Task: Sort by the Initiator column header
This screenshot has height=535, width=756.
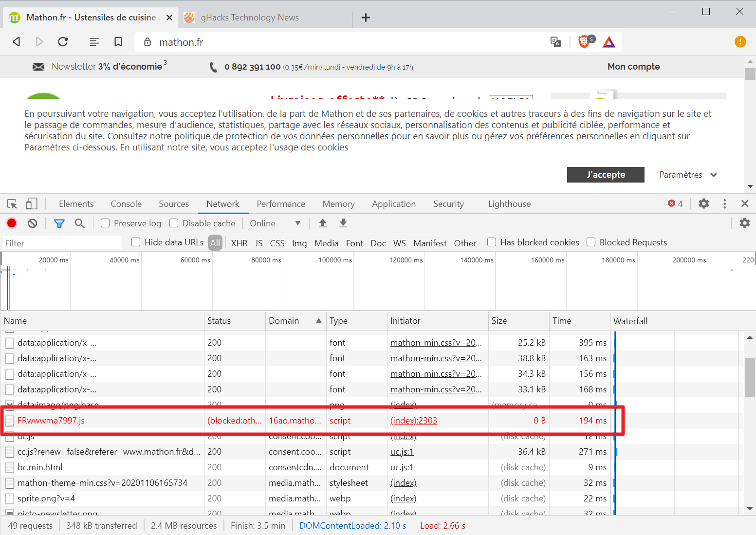Action: pyautogui.click(x=438, y=321)
